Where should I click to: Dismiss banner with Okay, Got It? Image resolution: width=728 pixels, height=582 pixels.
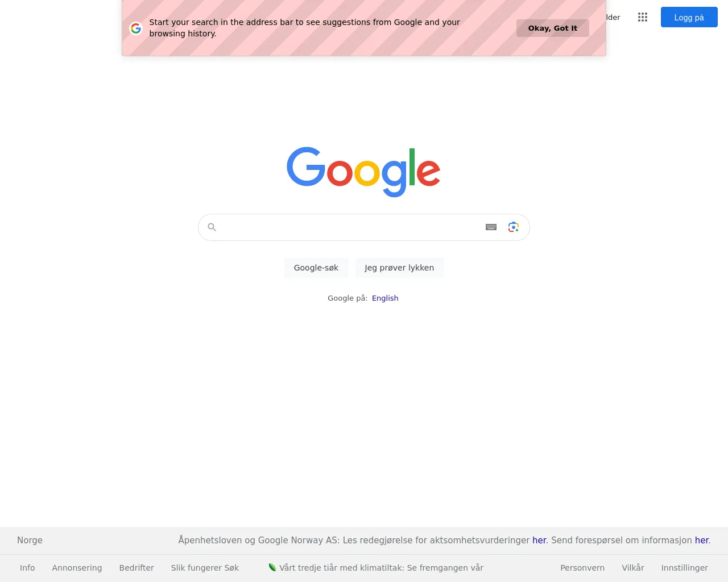553,28
